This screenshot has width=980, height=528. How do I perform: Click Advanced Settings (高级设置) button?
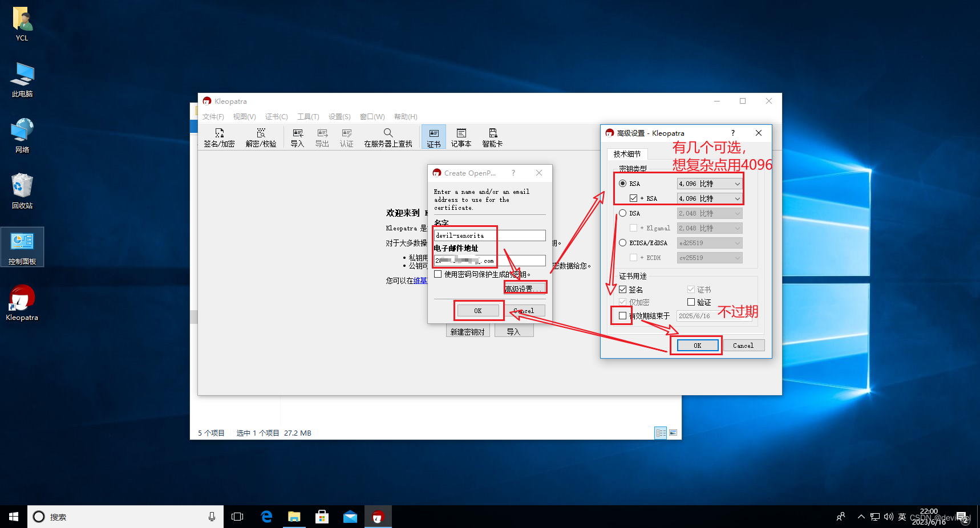(524, 289)
